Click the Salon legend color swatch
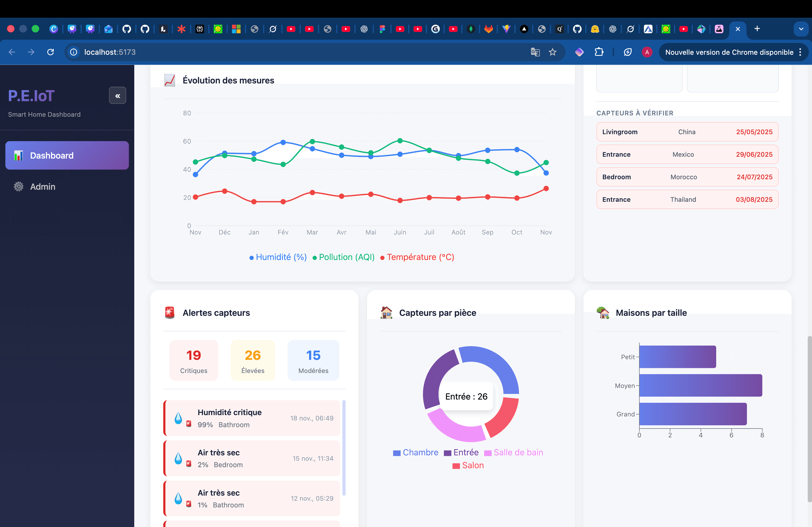 coord(456,466)
